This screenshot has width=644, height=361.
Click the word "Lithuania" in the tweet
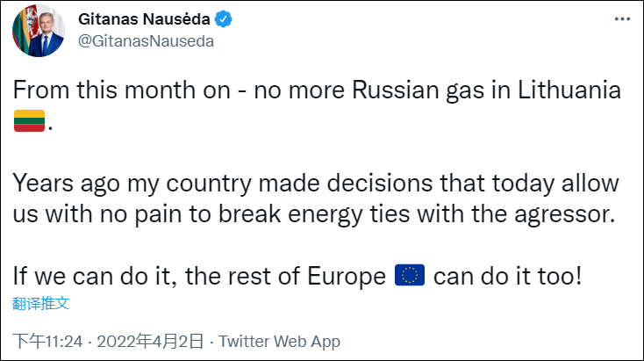pos(553,90)
